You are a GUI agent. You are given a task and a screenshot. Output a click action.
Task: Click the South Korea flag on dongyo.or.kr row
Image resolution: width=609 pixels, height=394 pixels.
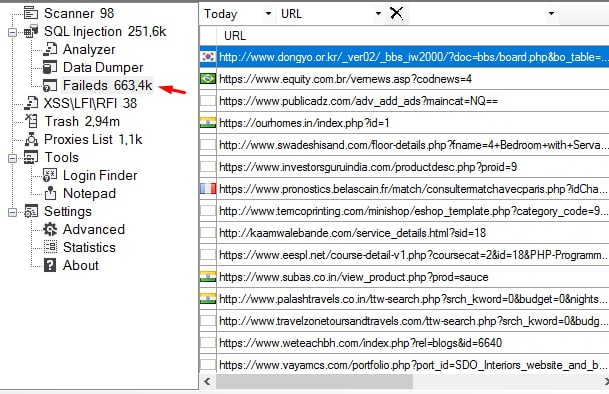click(208, 57)
